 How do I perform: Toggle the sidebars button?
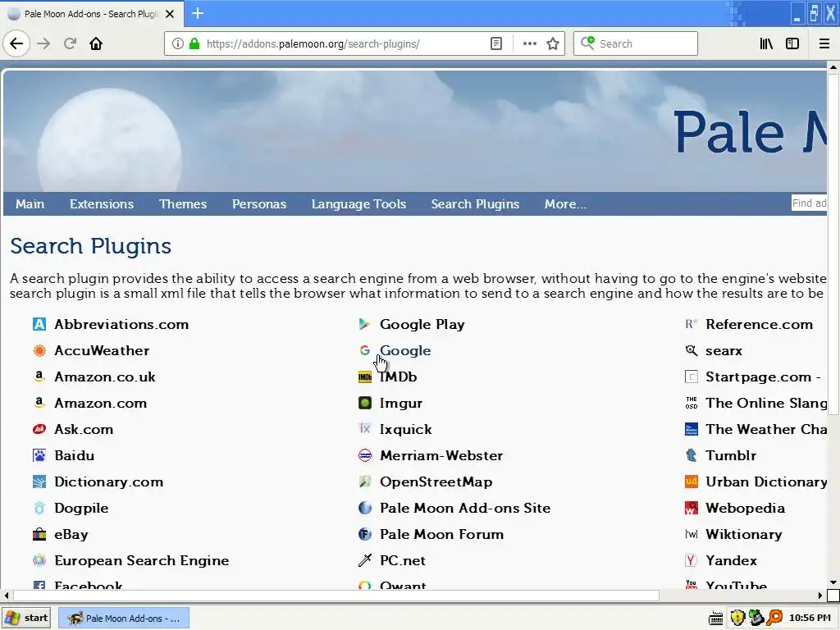(792, 43)
